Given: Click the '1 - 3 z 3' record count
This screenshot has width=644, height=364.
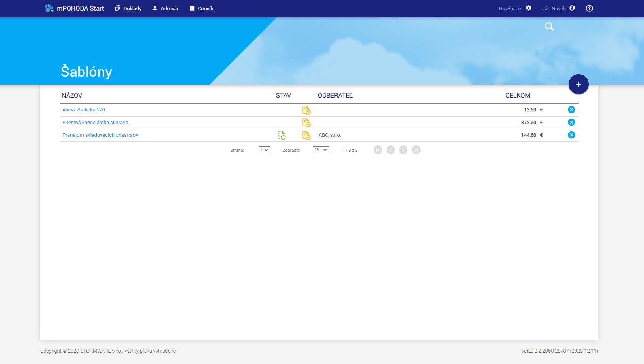Looking at the screenshot, I should pos(350,150).
